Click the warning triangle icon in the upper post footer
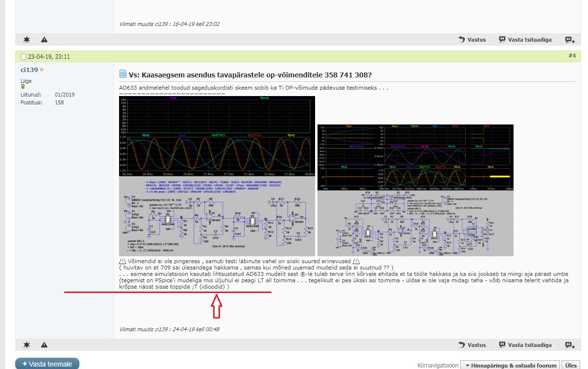 [x=44, y=39]
